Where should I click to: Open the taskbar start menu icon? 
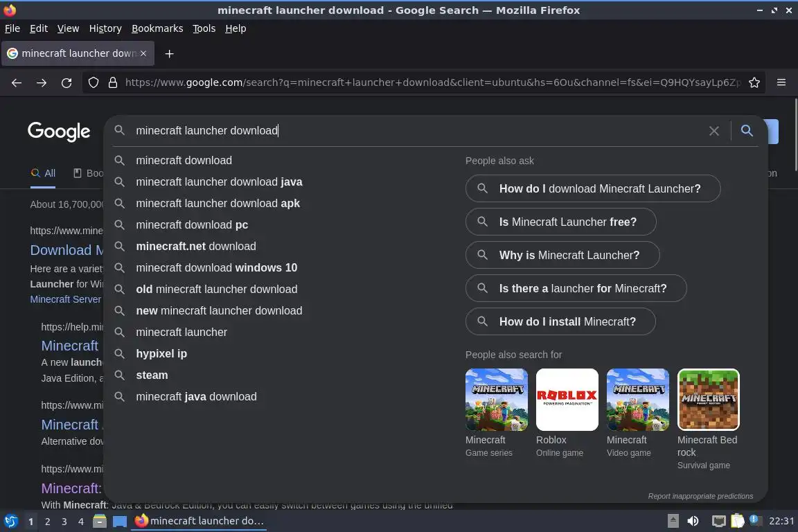point(10,521)
